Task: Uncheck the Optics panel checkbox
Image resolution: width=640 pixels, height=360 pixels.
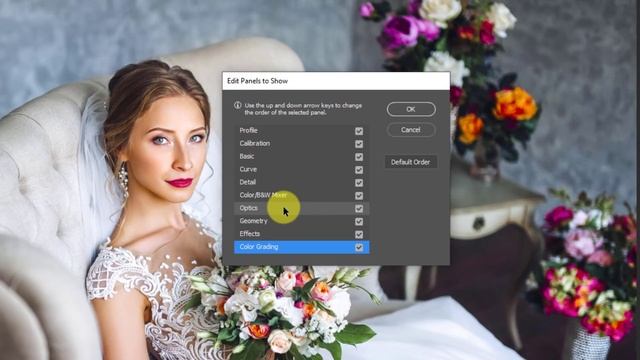Action: click(x=359, y=209)
